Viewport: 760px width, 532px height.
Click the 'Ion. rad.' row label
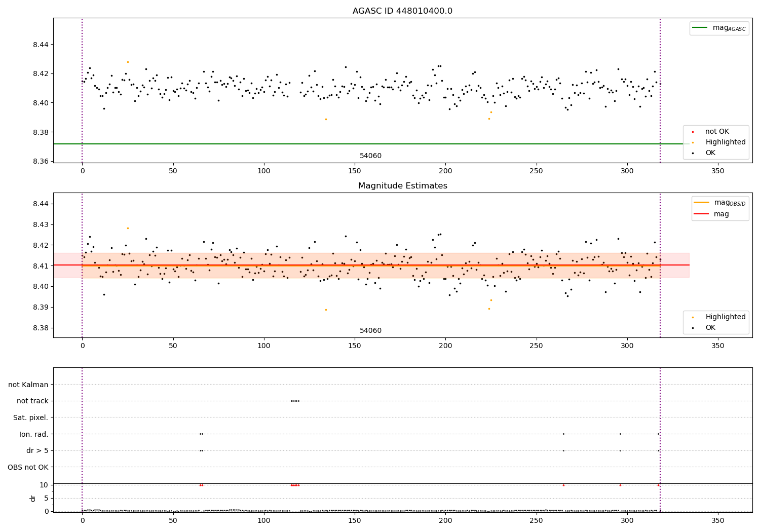pos(34,434)
